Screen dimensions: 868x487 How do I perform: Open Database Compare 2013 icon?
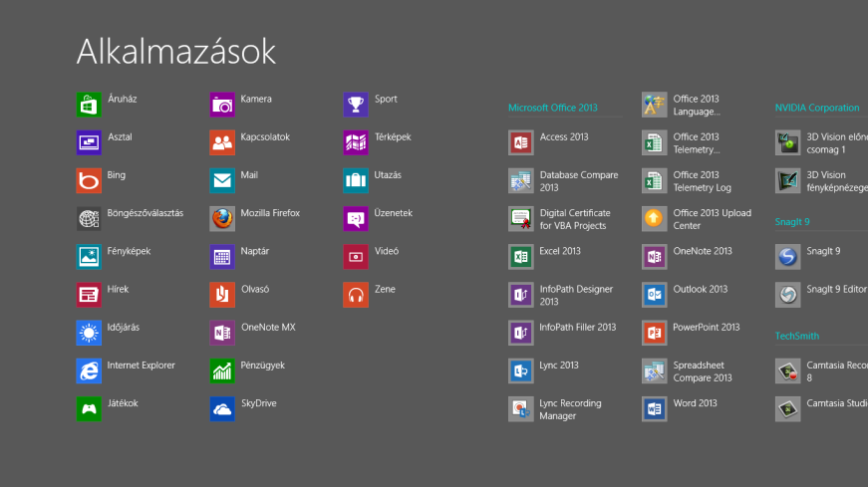coord(521,181)
